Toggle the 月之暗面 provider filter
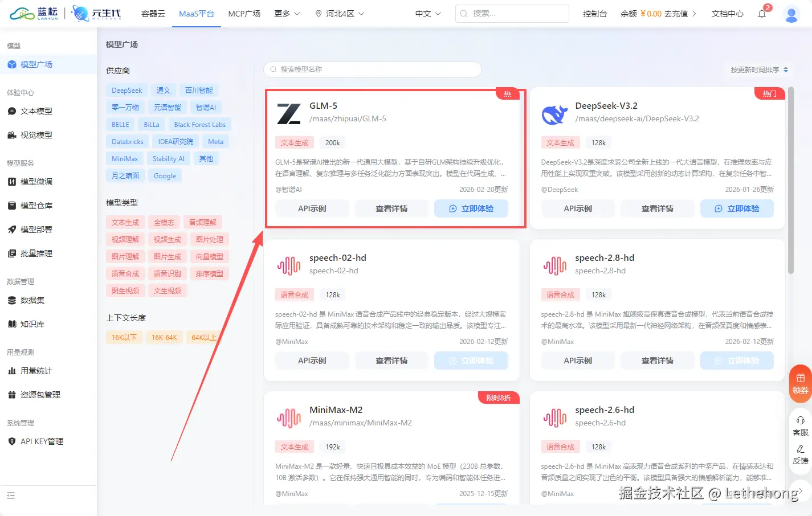Image resolution: width=812 pixels, height=516 pixels. pyautogui.click(x=125, y=176)
